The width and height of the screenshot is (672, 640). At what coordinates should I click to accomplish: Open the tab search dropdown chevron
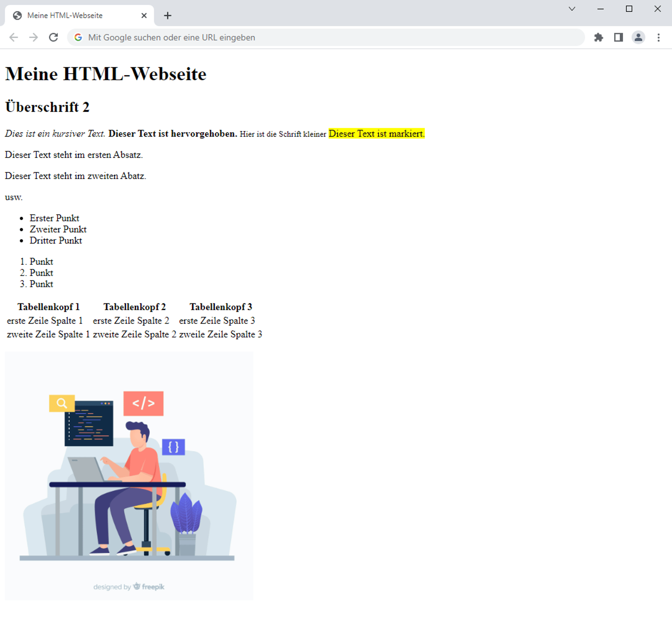(571, 8)
